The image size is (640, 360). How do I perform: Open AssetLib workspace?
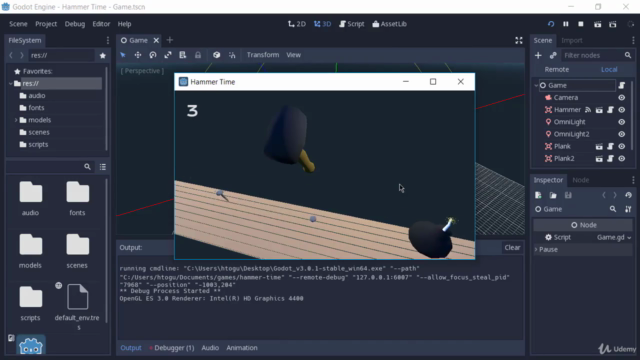[389, 24]
